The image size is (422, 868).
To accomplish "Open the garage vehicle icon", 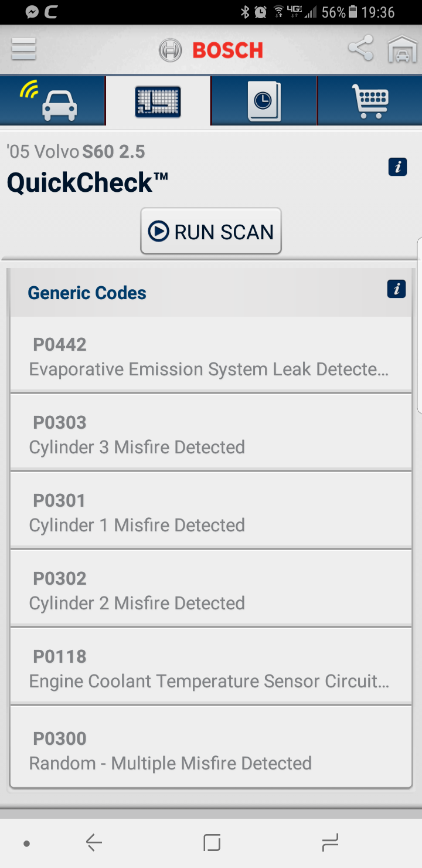I will (x=402, y=49).
